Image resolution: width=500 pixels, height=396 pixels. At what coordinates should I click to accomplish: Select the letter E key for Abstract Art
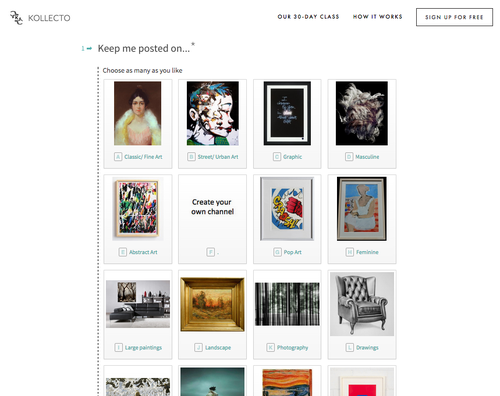[123, 252]
